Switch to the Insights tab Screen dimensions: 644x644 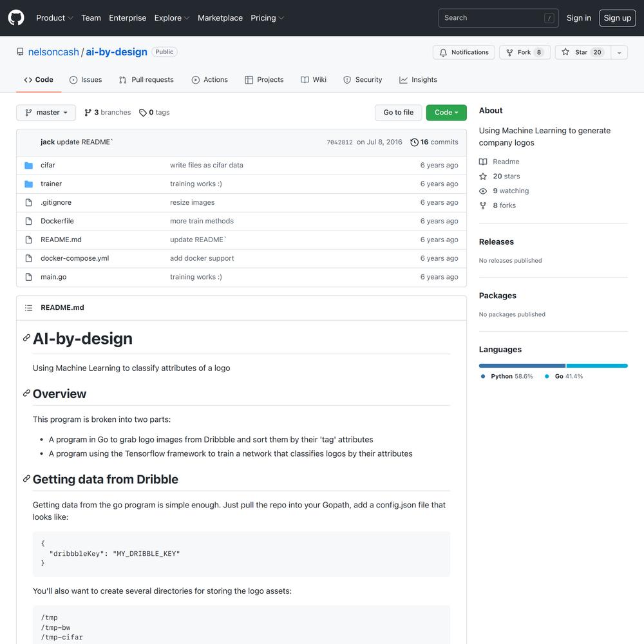[x=418, y=80]
